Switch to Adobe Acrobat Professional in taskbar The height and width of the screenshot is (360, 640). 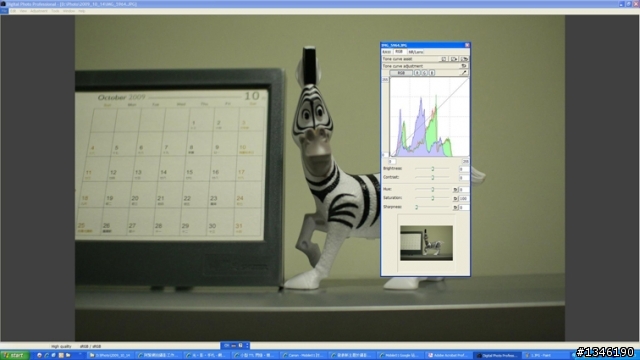tap(449, 356)
